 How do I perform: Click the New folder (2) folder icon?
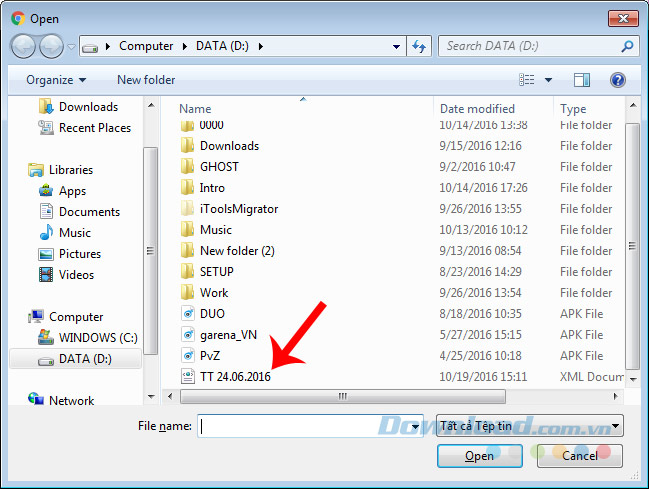pyautogui.click(x=187, y=251)
